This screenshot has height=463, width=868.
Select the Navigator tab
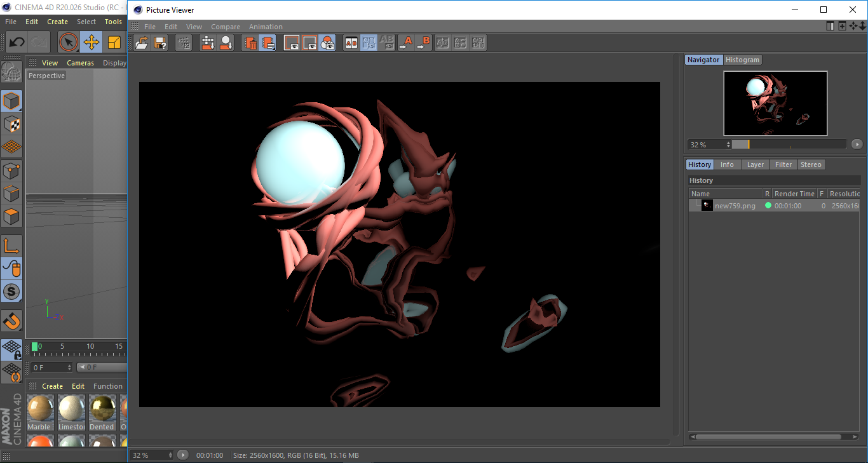coord(703,60)
